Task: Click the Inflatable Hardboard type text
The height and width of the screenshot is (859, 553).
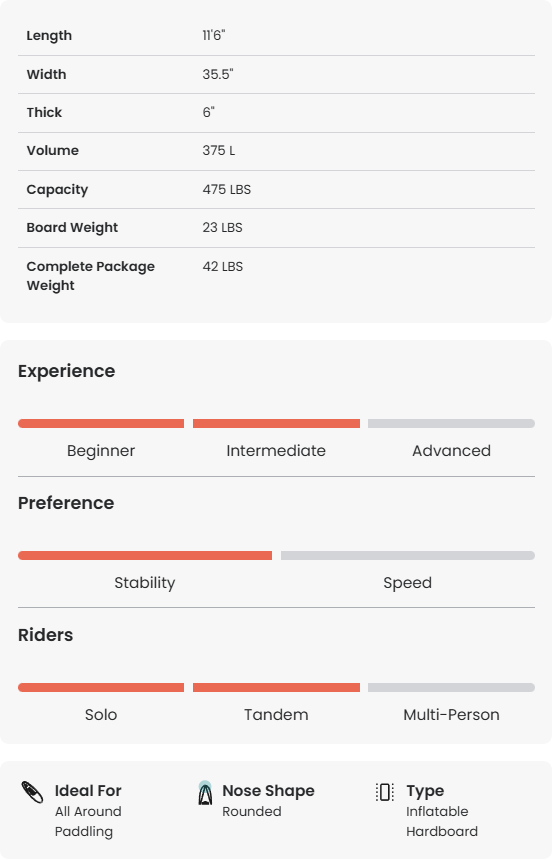Action: pyautogui.click(x=442, y=821)
